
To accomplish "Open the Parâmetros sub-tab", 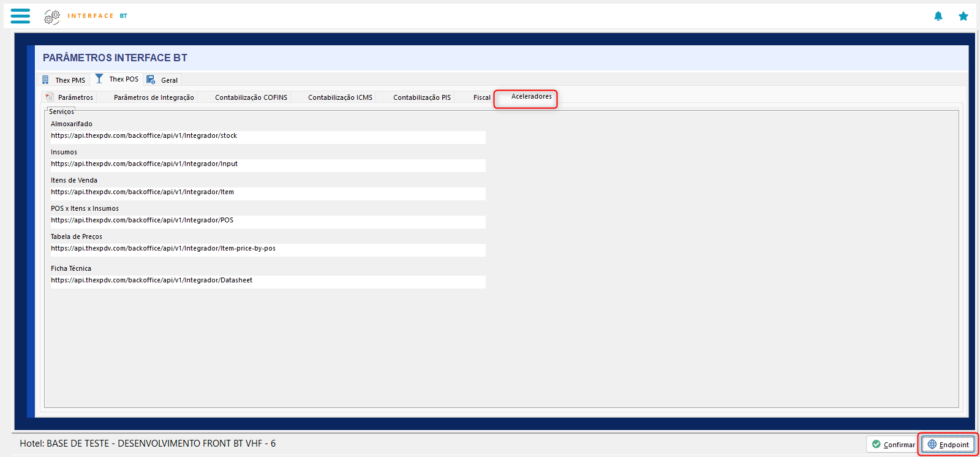I will tap(69, 97).
